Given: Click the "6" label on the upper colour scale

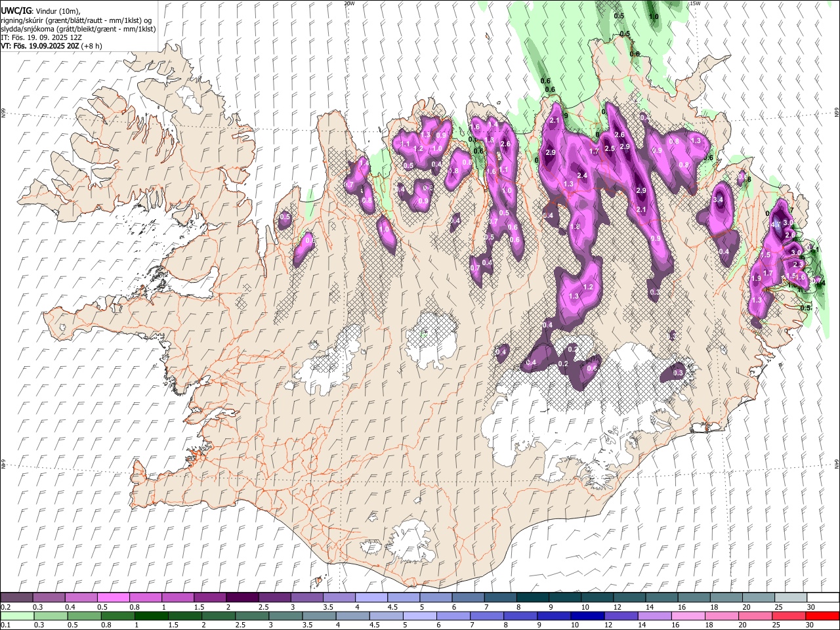Looking at the screenshot, I should pos(453,607).
